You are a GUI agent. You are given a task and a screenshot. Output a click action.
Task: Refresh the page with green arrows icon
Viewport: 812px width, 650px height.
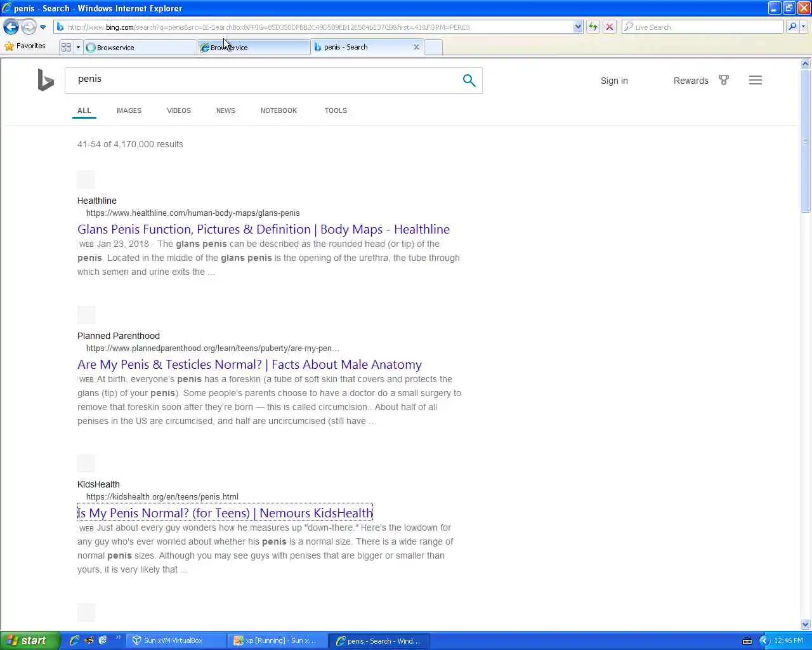tap(593, 27)
